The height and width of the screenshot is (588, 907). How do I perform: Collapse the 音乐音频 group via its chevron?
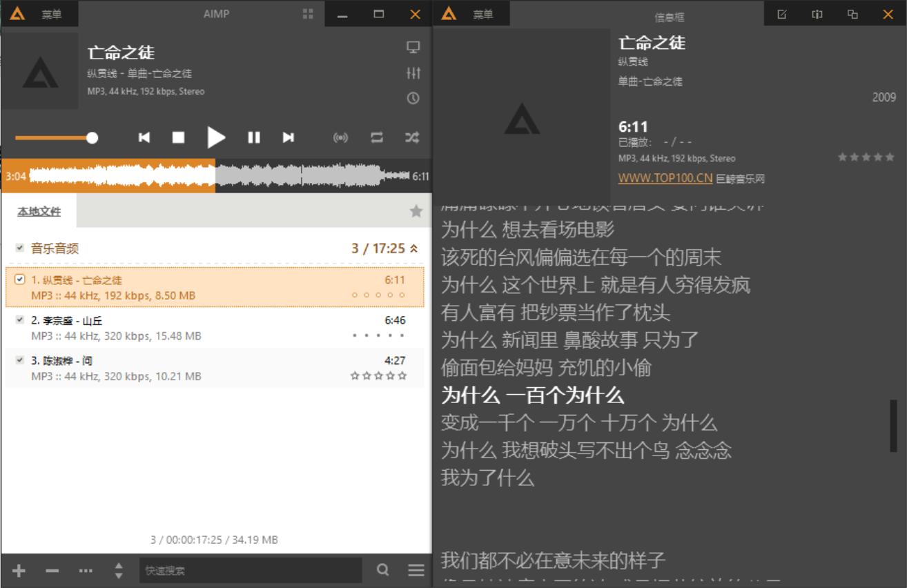coord(413,249)
